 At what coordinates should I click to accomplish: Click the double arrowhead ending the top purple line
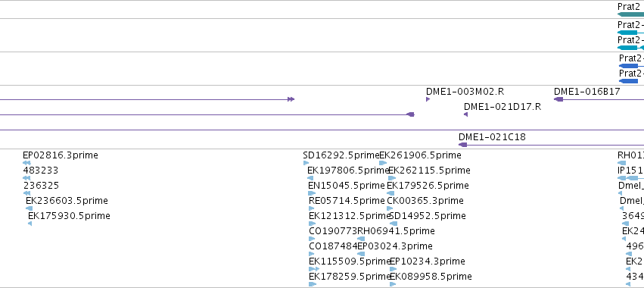coord(291,99)
